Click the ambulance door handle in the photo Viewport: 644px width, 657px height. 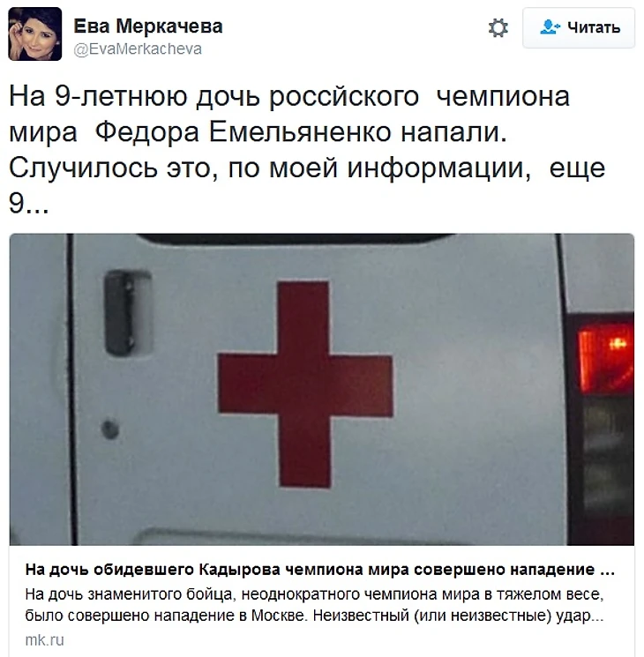[128, 313]
